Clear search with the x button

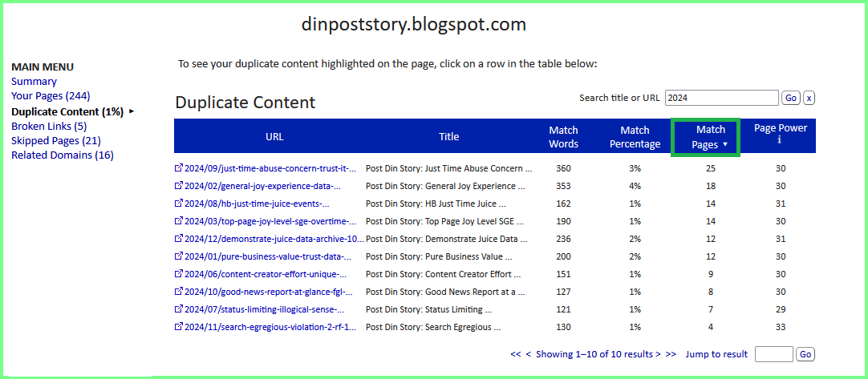pyautogui.click(x=809, y=98)
